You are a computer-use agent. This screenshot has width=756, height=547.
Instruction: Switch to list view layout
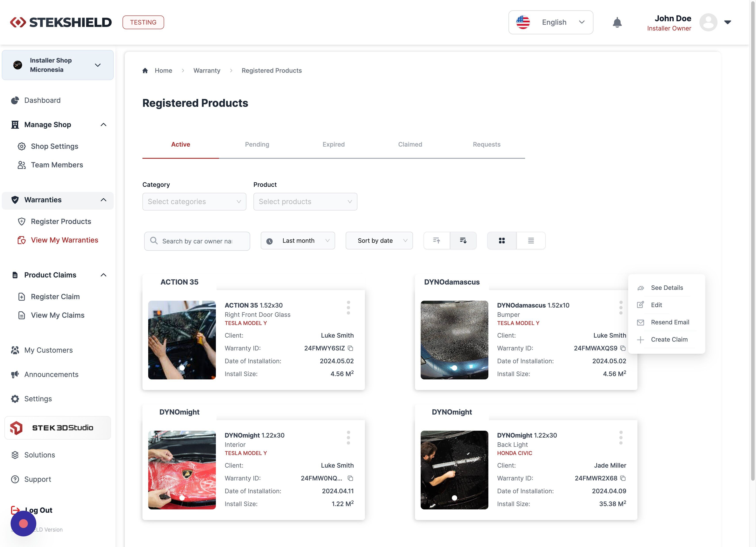pos(531,241)
